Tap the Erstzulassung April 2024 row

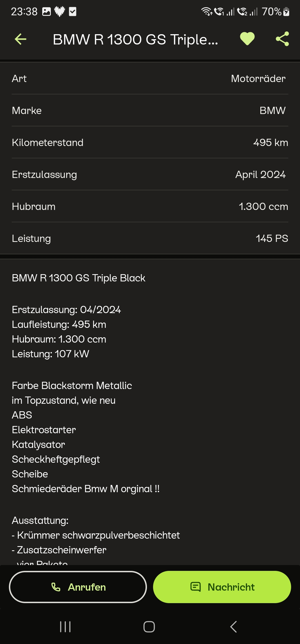pyautogui.click(x=150, y=175)
